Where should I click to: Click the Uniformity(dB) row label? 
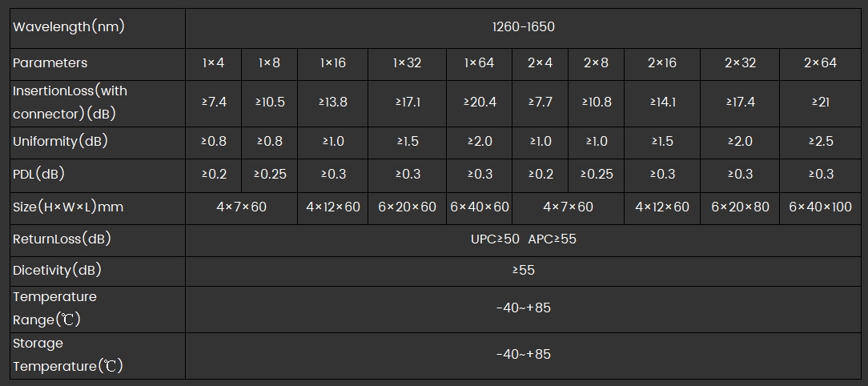pyautogui.click(x=60, y=141)
